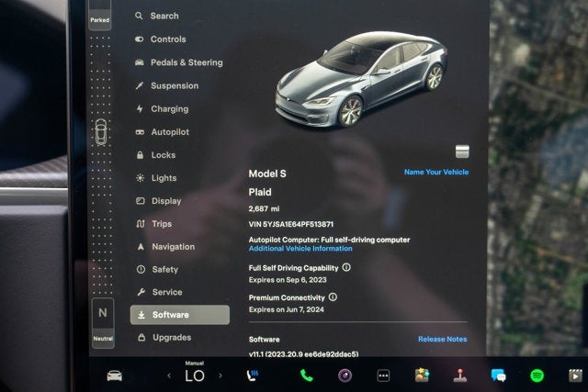Select the VIN 5YJSA1E64PF513871 text
The width and height of the screenshot is (588, 392).
pyautogui.click(x=291, y=224)
